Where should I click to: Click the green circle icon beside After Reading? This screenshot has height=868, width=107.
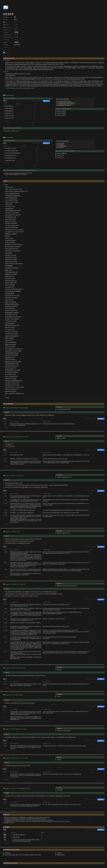4,137
